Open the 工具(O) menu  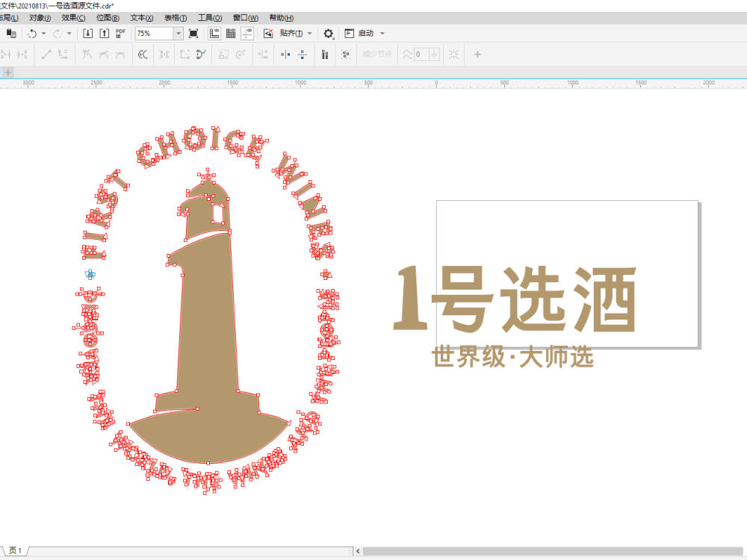[210, 18]
